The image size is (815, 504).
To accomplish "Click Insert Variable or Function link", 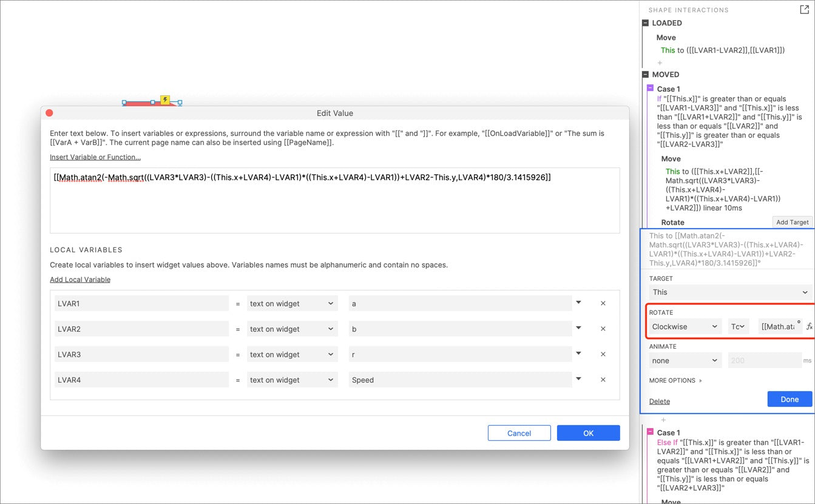I will tap(95, 157).
